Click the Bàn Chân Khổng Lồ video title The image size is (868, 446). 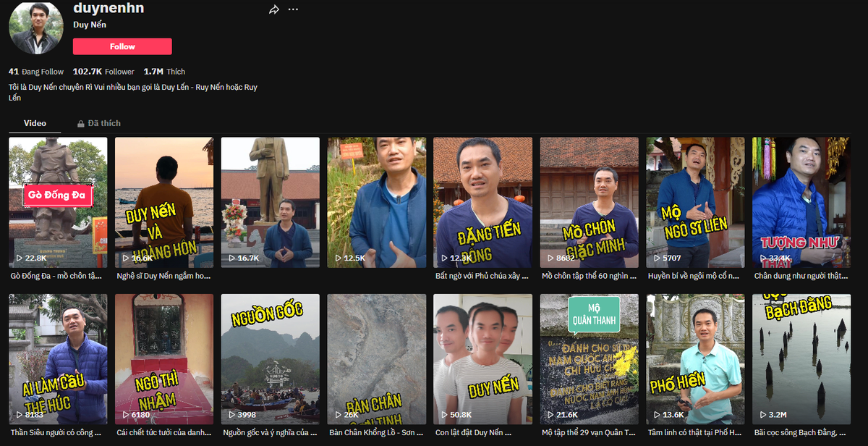(376, 433)
